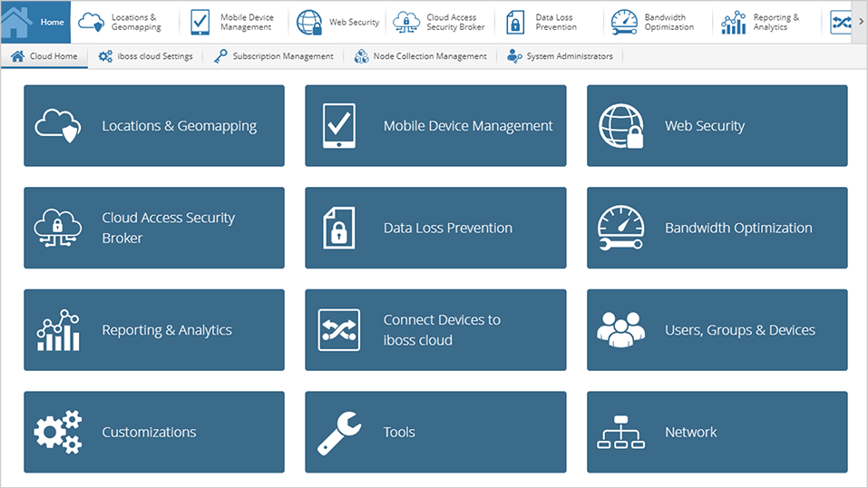Switch to the Cloud Home sub-tab label
This screenshot has width=868, height=488.
coord(54,56)
